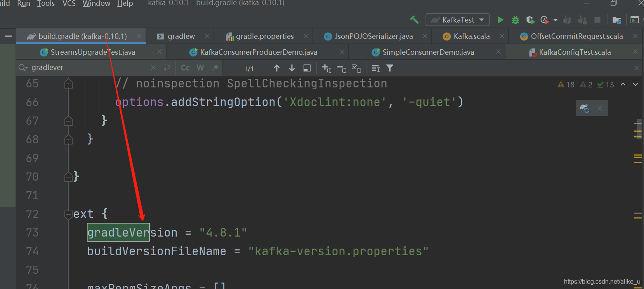
Task: Click the disabled Stop square button
Action: 597,20
